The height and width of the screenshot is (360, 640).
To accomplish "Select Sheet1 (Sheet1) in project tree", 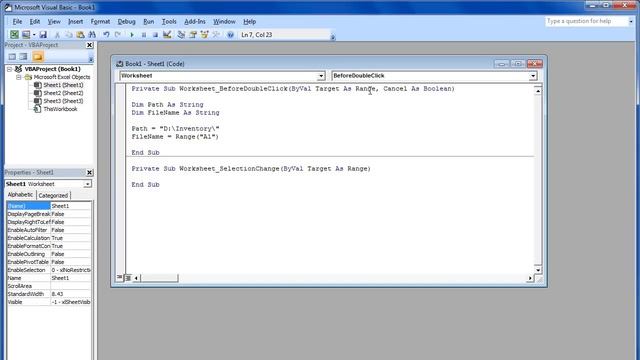I will pos(63,85).
